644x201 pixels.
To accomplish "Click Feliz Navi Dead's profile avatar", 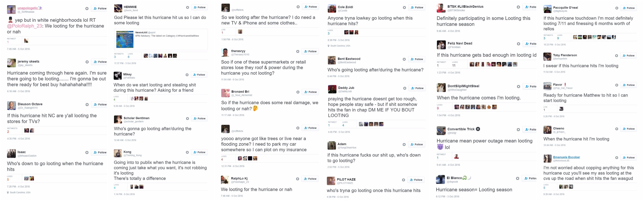I will 441,45.
